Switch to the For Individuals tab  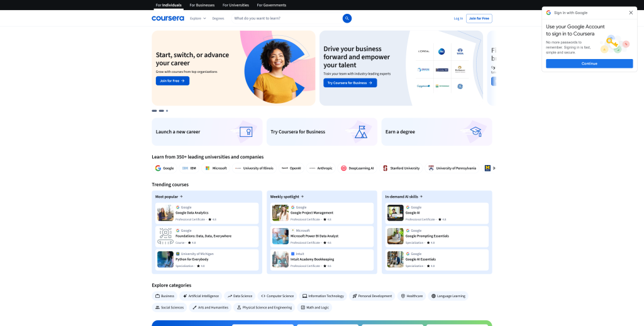pyautogui.click(x=169, y=5)
